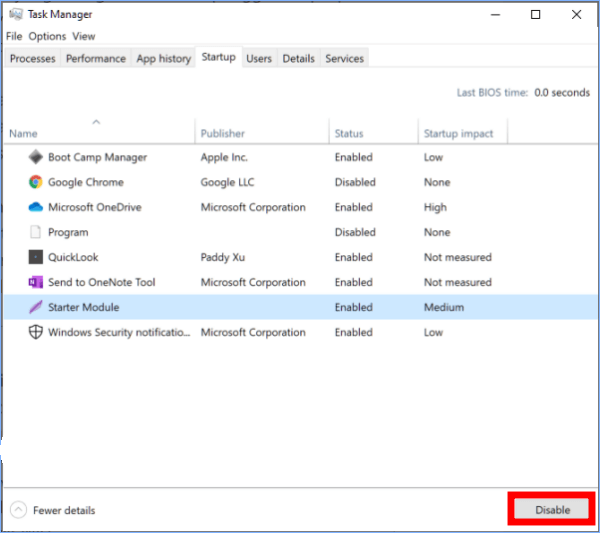Select the Startup tab
The height and width of the screenshot is (533, 600).
pyautogui.click(x=218, y=57)
